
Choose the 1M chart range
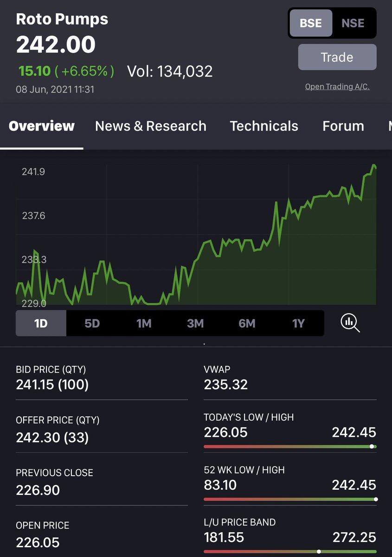pos(144,323)
